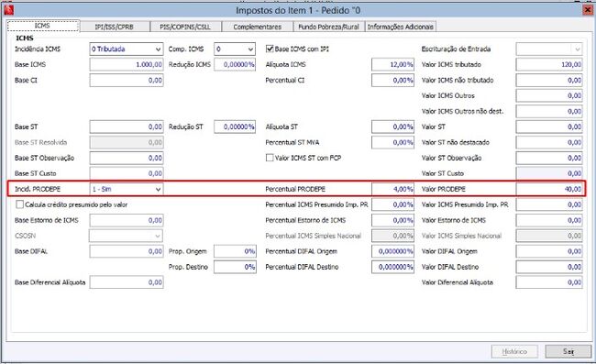596x364 pixels.
Task: Open the PIS/COFINS/CSLL tab
Action: point(185,27)
